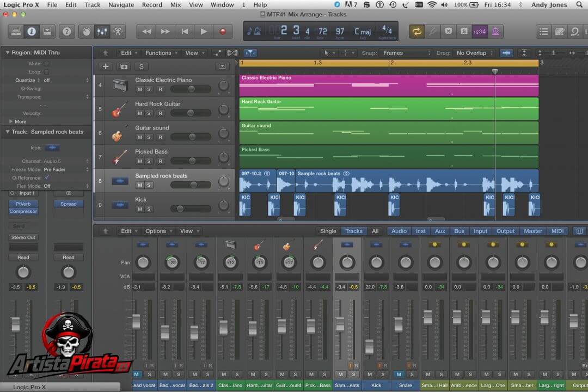Toggle the Count-in 1234 button
This screenshot has width=588, height=392.
(x=480, y=32)
